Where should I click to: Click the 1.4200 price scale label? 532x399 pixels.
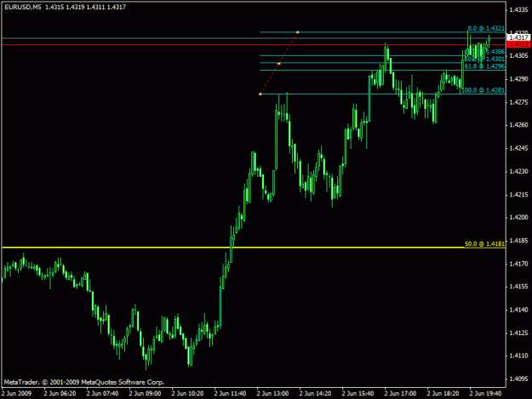point(518,217)
